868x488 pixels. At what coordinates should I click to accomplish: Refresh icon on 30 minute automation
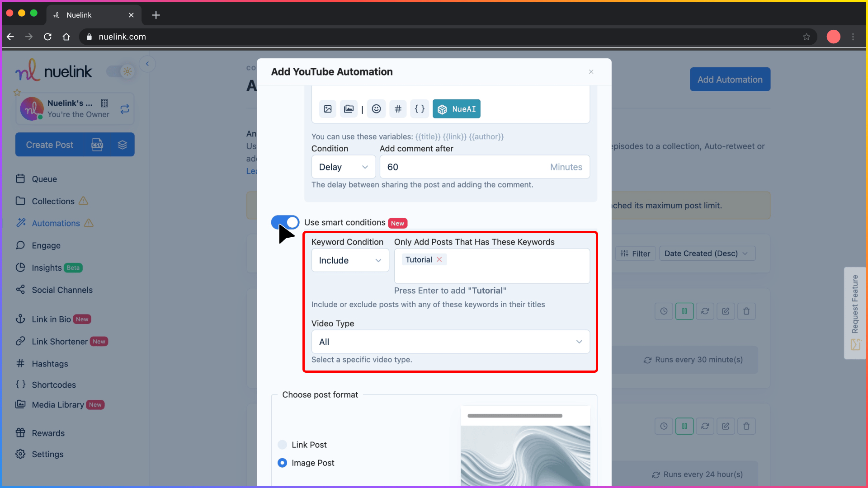[705, 311]
